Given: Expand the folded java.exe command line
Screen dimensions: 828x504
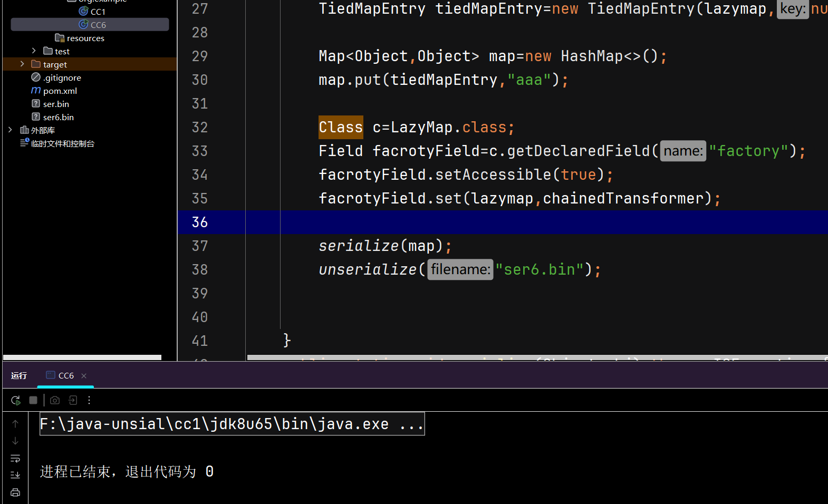Looking at the screenshot, I should pos(232,424).
